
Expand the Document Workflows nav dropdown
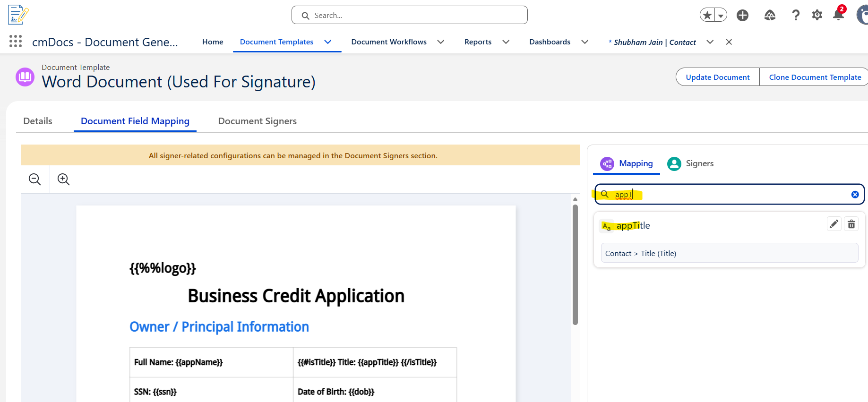440,42
